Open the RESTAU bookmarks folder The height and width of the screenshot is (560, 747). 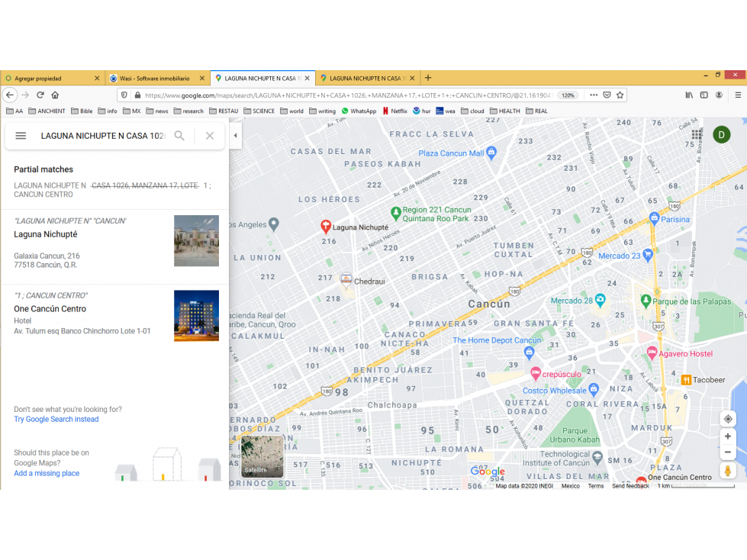coord(224,111)
